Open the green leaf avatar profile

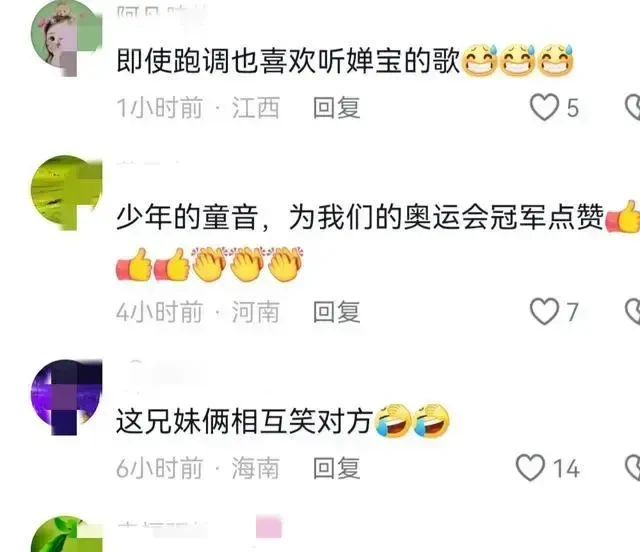coord(67,534)
